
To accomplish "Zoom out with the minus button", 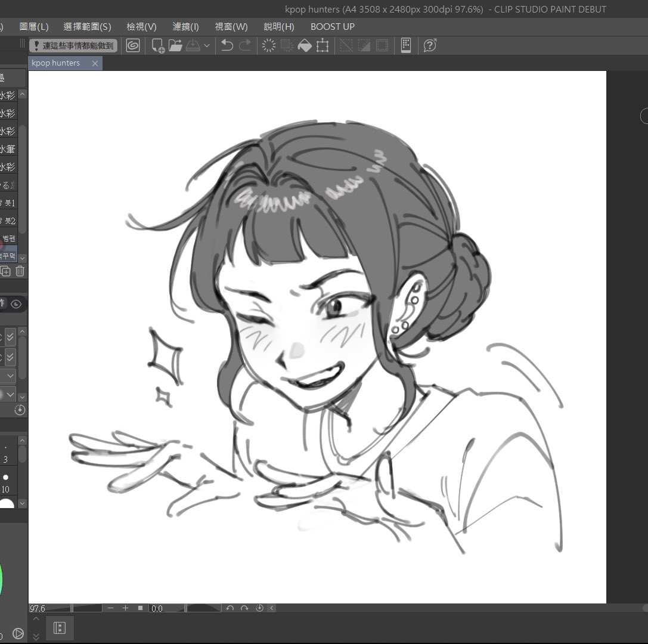I will coord(110,608).
